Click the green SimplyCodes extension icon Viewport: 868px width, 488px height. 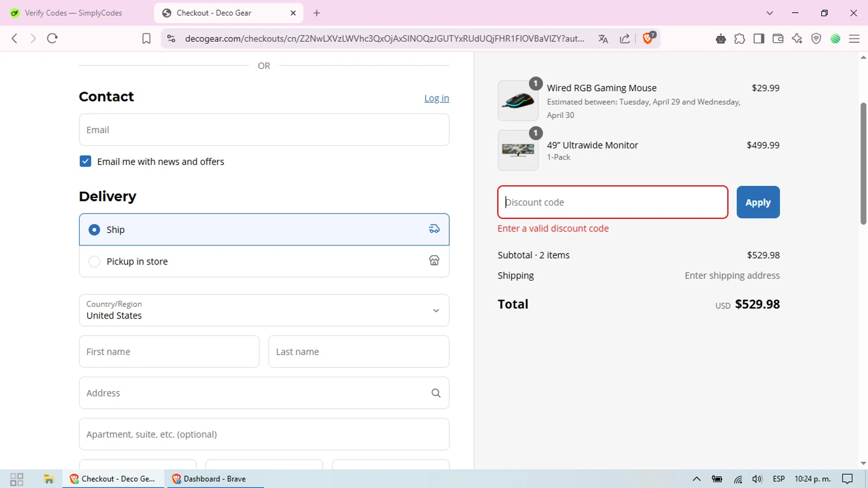835,39
